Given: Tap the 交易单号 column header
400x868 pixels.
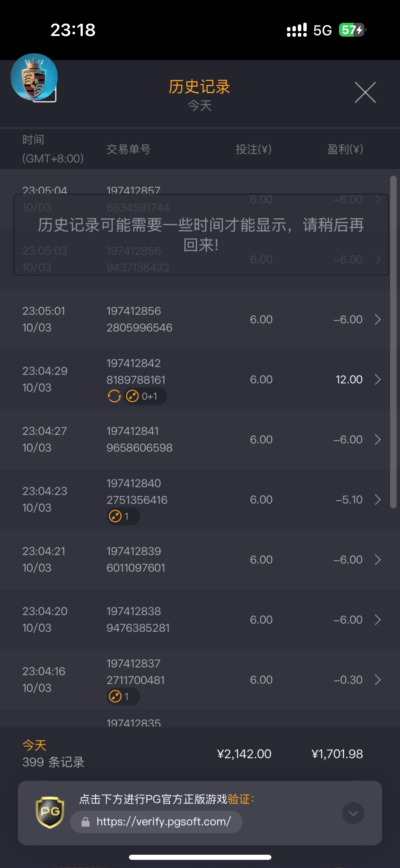Looking at the screenshot, I should [129, 149].
